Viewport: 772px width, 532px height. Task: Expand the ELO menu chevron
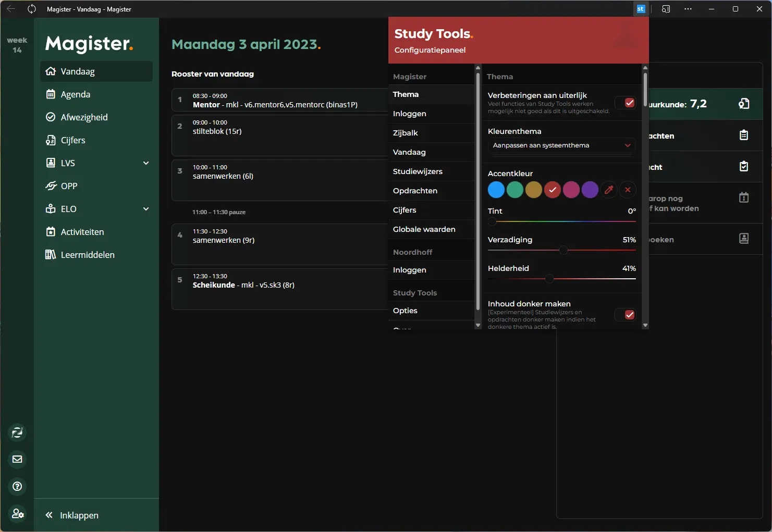click(x=146, y=209)
